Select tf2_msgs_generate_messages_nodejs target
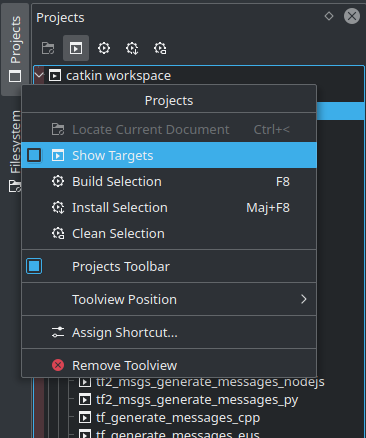366x438 pixels. [210, 382]
